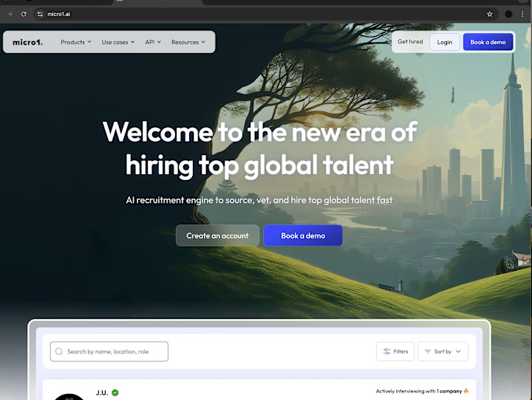The image size is (532, 400).
Task: Go forward with the browser arrow
Action: (x=10, y=14)
